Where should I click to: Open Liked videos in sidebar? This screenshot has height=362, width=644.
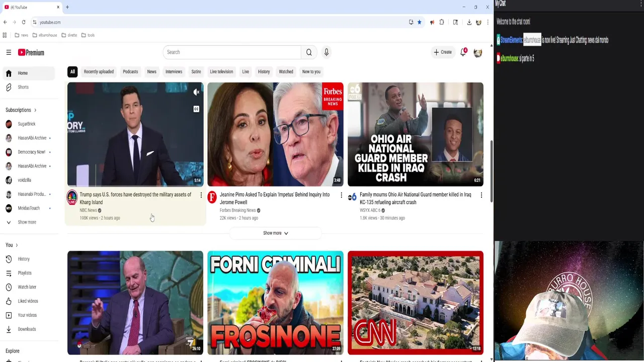coord(29,301)
